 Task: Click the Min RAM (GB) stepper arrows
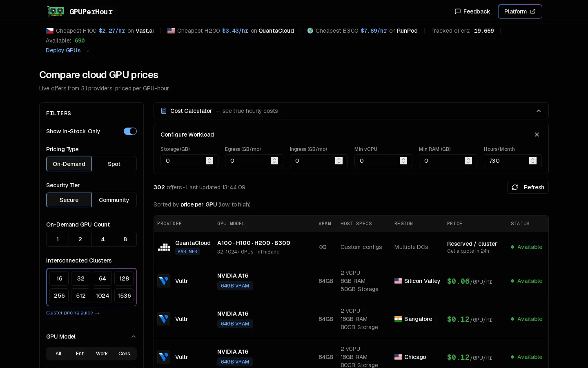[x=468, y=161]
